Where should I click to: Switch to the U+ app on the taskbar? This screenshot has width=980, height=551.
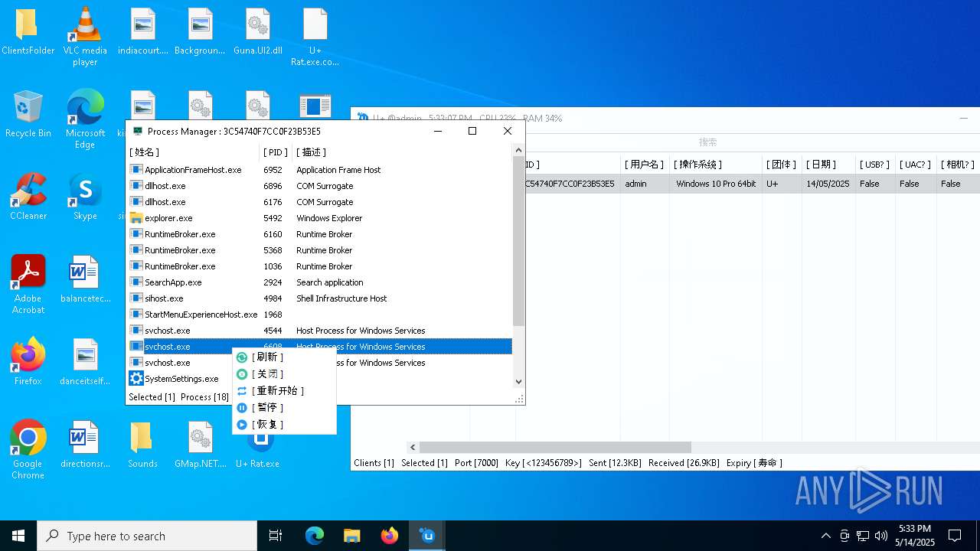pyautogui.click(x=427, y=536)
